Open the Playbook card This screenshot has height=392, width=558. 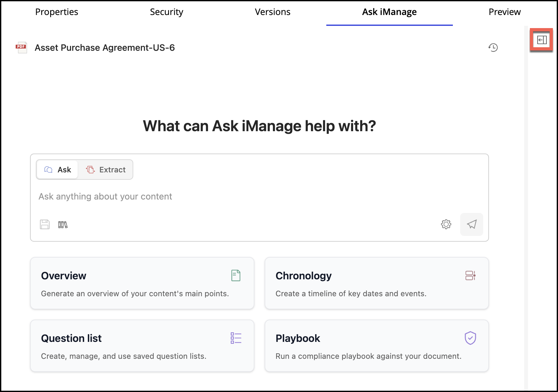(377, 346)
